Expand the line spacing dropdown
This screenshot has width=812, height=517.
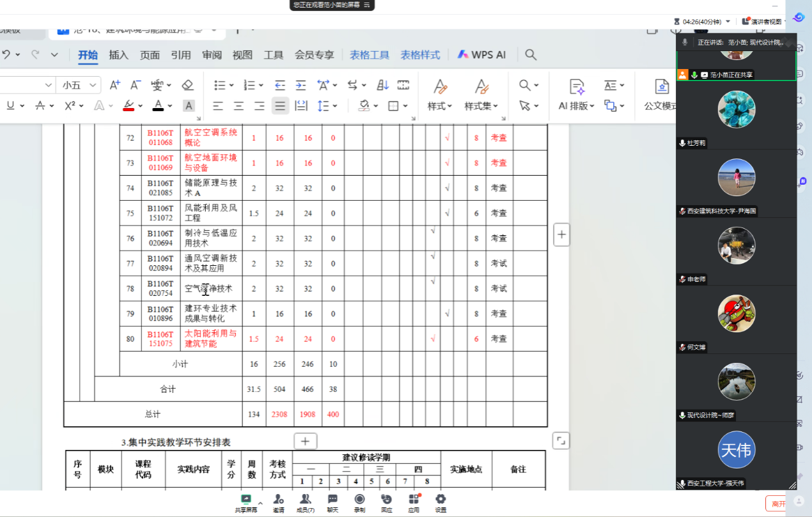(x=327, y=105)
